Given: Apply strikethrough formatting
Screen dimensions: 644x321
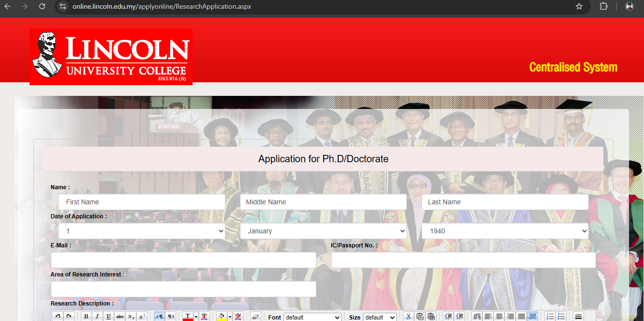Looking at the screenshot, I should (x=120, y=317).
